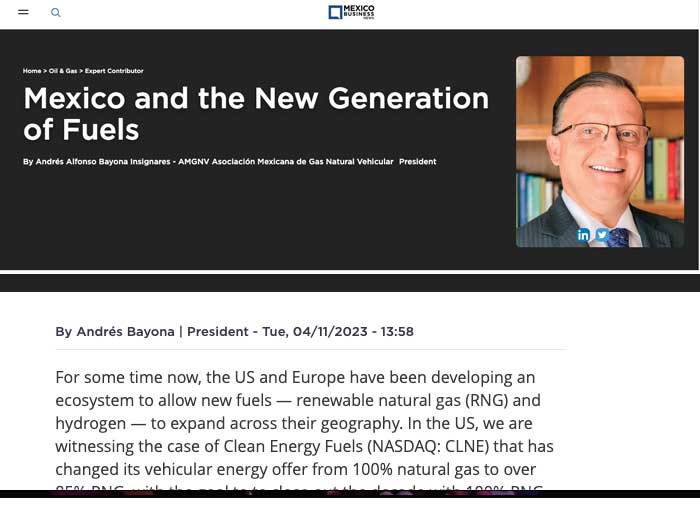Open Oil & Gas breadcrumb section

[x=63, y=71]
